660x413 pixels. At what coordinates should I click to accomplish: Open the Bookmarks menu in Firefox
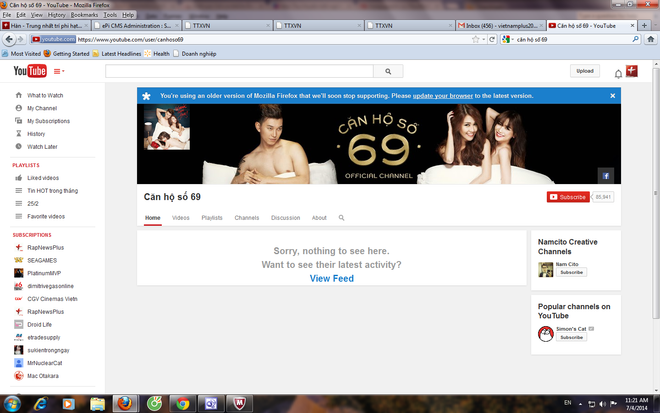84,15
